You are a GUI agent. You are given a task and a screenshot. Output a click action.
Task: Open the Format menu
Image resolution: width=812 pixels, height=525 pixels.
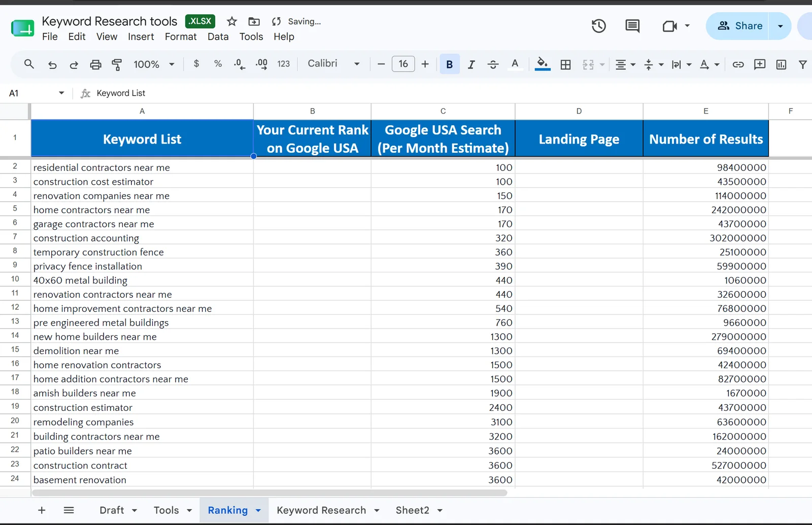click(x=181, y=37)
